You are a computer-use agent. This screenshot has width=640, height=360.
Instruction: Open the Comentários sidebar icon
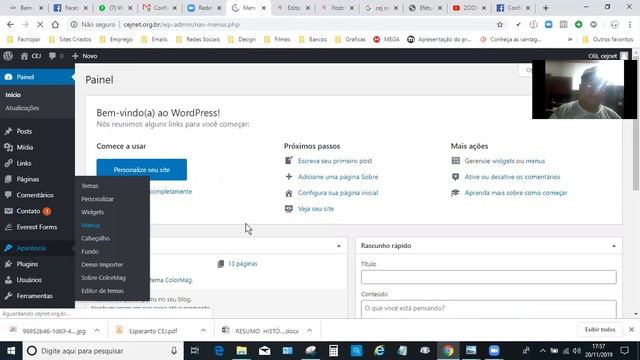9,195
